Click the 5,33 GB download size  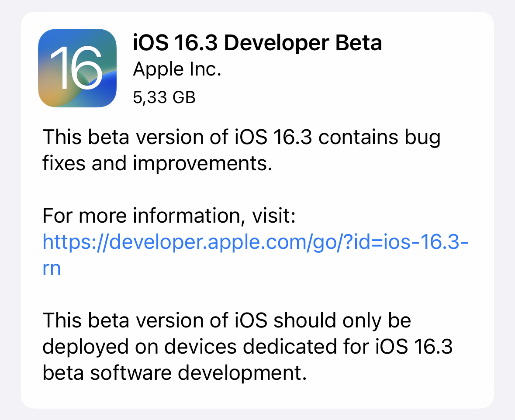(164, 97)
